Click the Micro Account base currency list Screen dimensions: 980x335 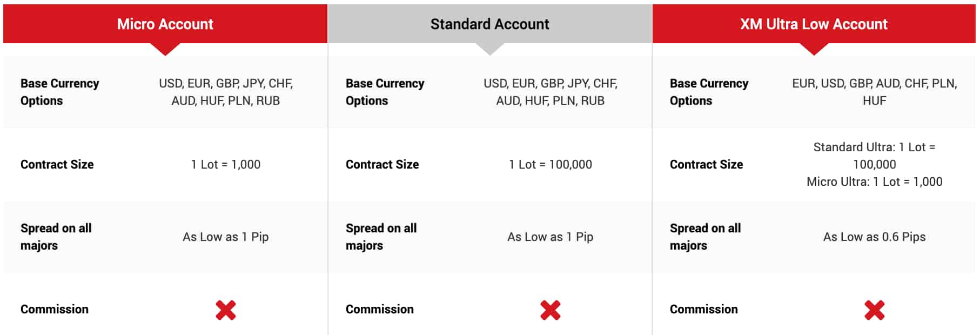tap(226, 92)
